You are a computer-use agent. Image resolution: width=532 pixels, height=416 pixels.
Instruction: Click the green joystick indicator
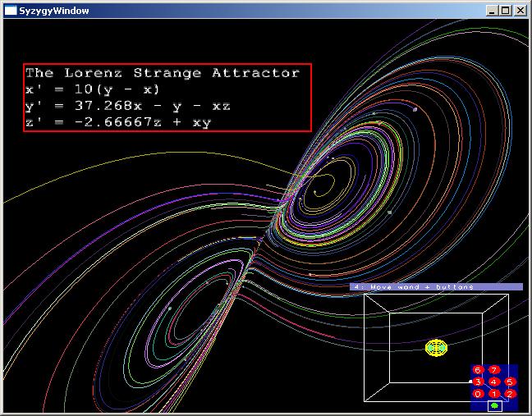click(x=494, y=405)
